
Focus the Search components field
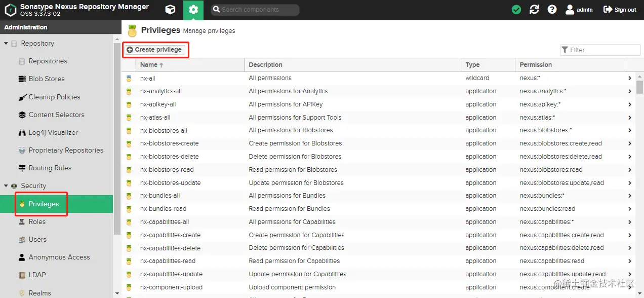[255, 10]
